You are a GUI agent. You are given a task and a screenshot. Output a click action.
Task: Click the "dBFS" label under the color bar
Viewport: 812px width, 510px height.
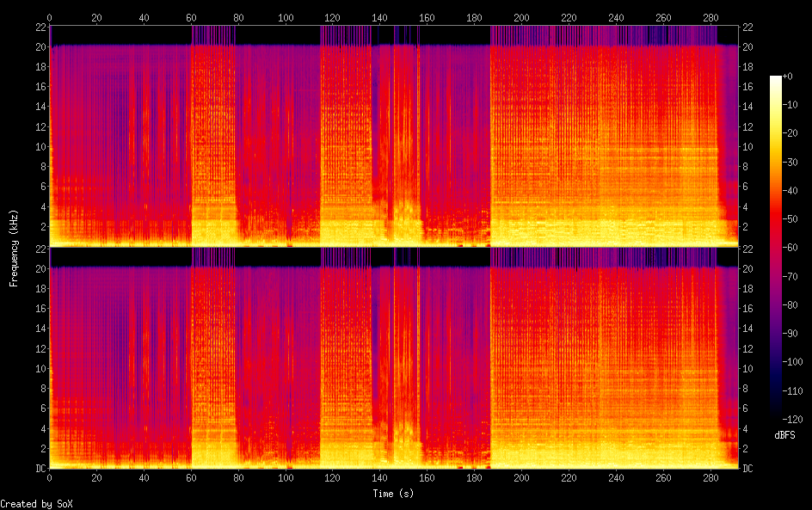(x=784, y=435)
